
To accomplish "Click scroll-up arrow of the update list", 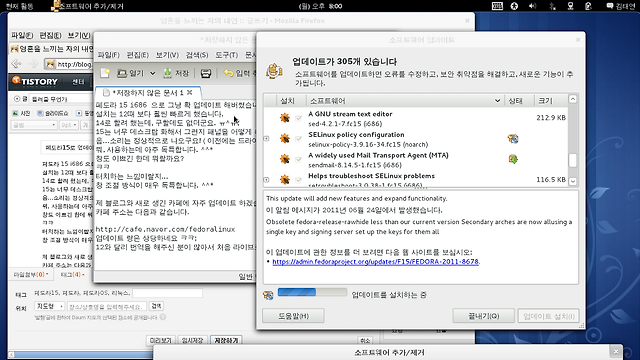I will tap(573, 99).
